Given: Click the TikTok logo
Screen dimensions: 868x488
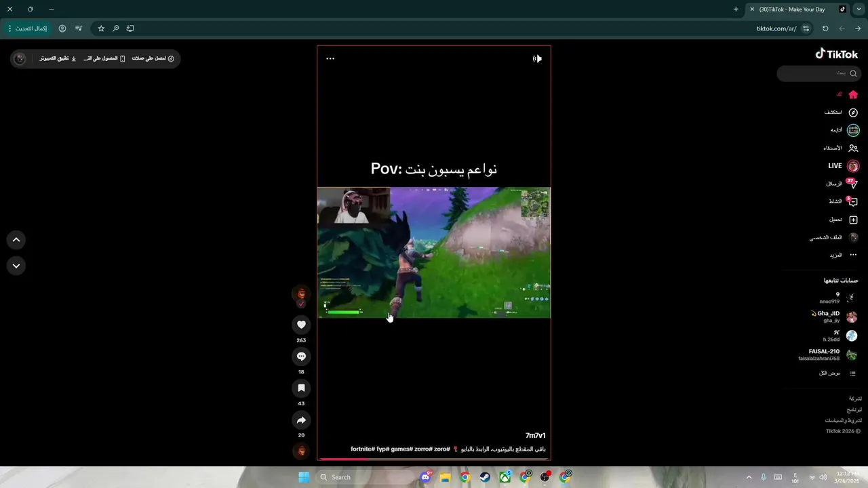Looking at the screenshot, I should coord(837,54).
